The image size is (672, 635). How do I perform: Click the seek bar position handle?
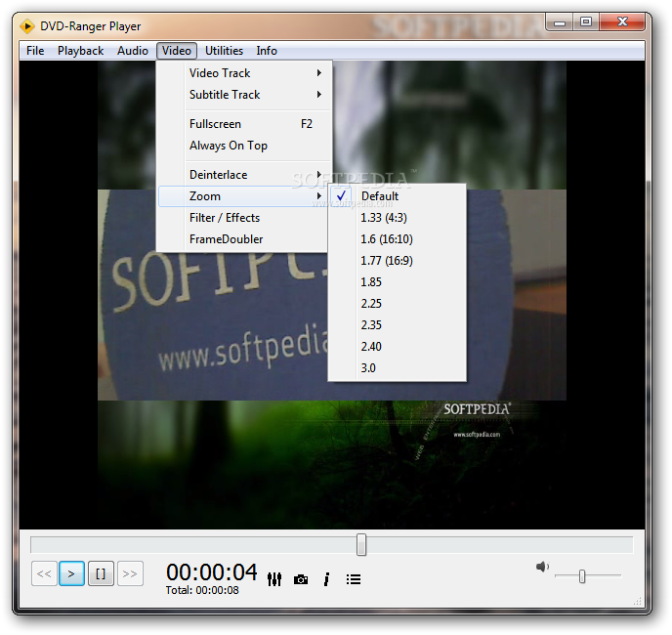tap(361, 544)
